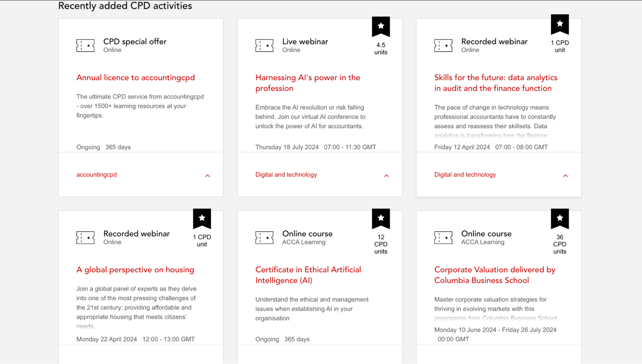Collapse the accountingcpd category section
Screen dimensions: 642x364
point(208,176)
